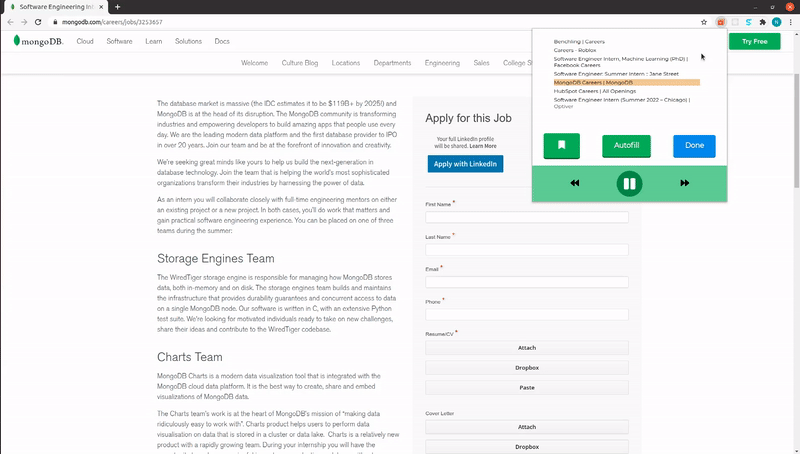Click the First Name input field
This screenshot has width=800, height=454.
(527, 217)
